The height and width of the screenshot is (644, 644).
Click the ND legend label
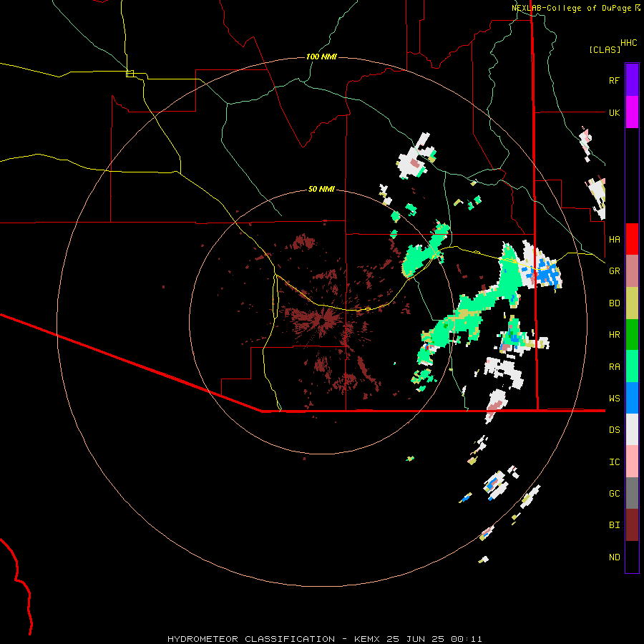(x=614, y=557)
